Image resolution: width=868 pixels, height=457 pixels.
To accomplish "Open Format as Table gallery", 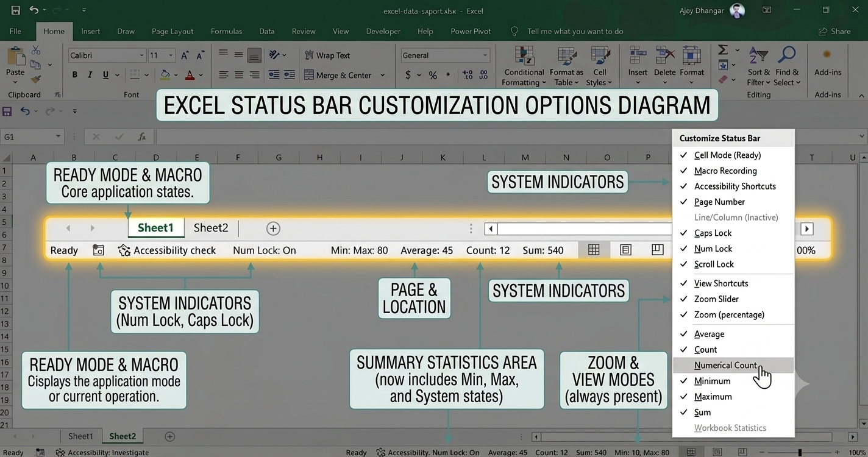I will pyautogui.click(x=566, y=66).
